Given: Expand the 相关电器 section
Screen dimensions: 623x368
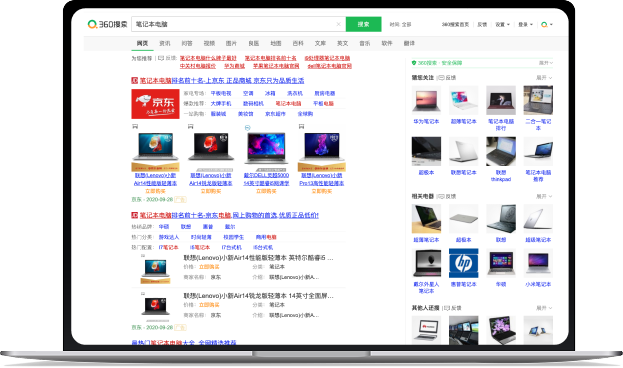Looking at the screenshot, I should point(544,196).
